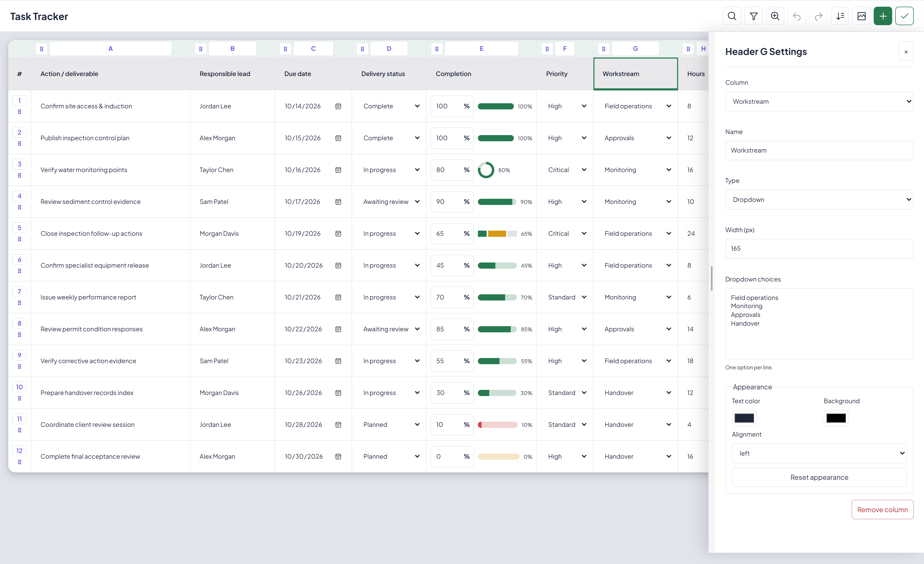The height and width of the screenshot is (564, 924).
Task: Select column C header tab
Action: click(x=313, y=49)
